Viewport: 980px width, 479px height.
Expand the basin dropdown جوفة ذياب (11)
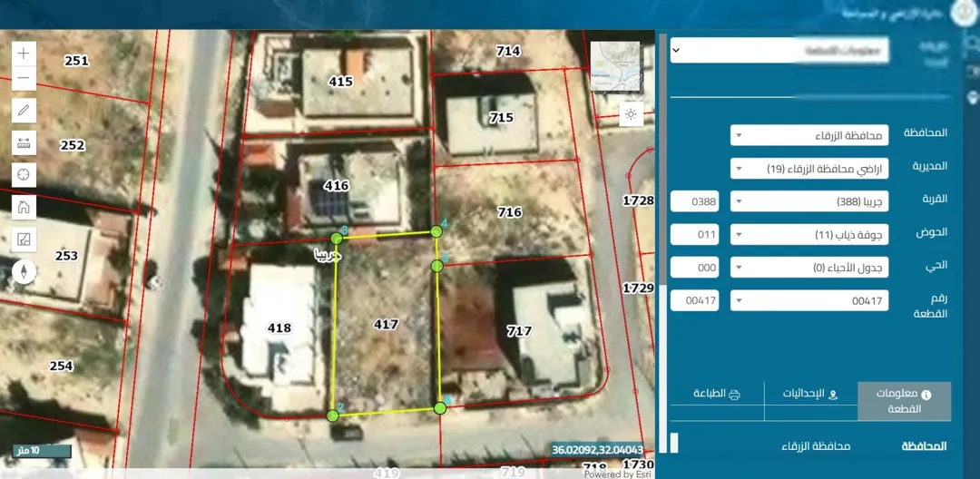(x=809, y=234)
